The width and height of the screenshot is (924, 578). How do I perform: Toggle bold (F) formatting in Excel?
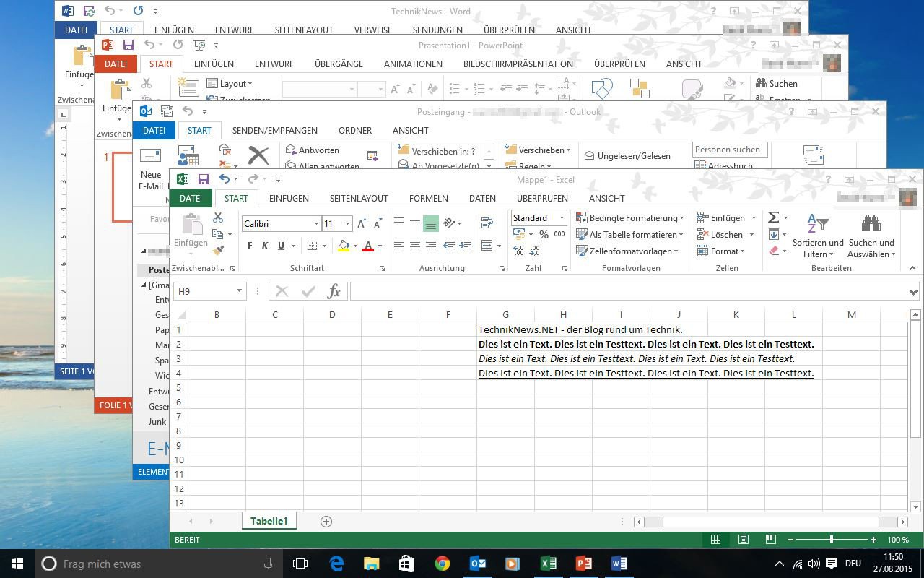250,246
